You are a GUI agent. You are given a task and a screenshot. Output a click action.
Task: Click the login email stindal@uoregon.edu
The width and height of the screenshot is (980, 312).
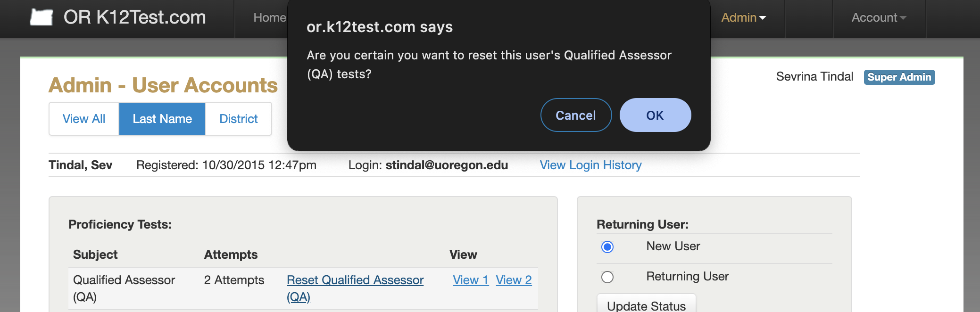(x=447, y=165)
